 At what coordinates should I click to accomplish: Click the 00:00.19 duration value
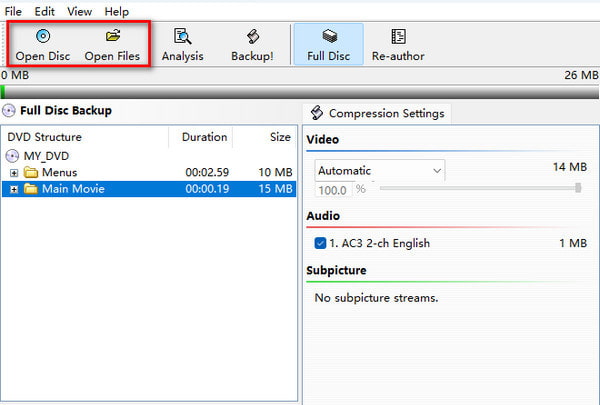pos(207,189)
